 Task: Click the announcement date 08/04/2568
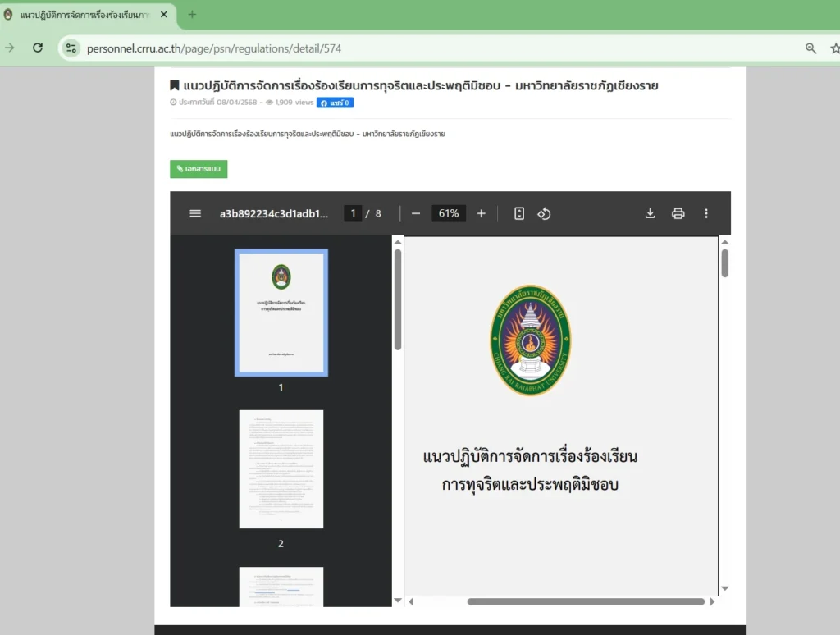(x=237, y=103)
